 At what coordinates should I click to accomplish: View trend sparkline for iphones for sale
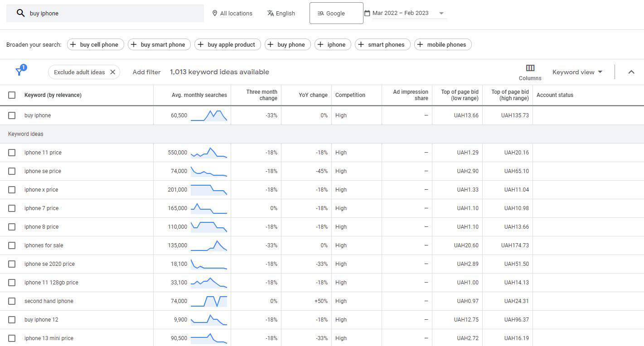[x=209, y=245]
